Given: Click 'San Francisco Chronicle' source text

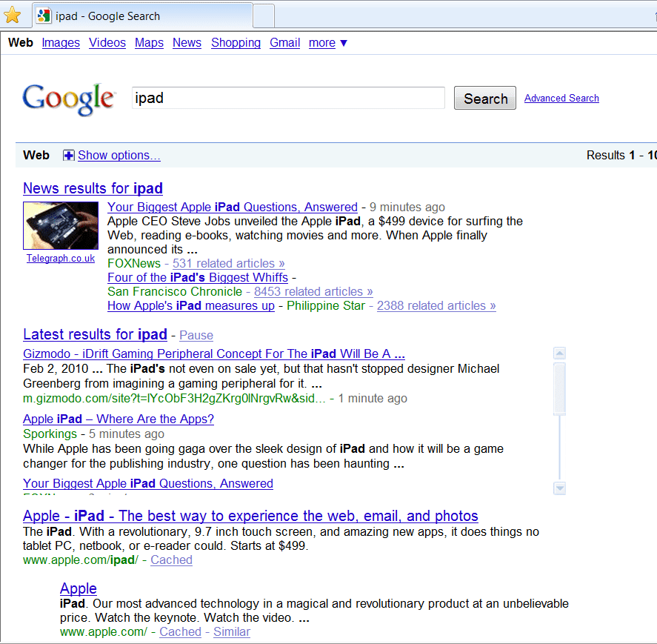Looking at the screenshot, I should (x=175, y=291).
